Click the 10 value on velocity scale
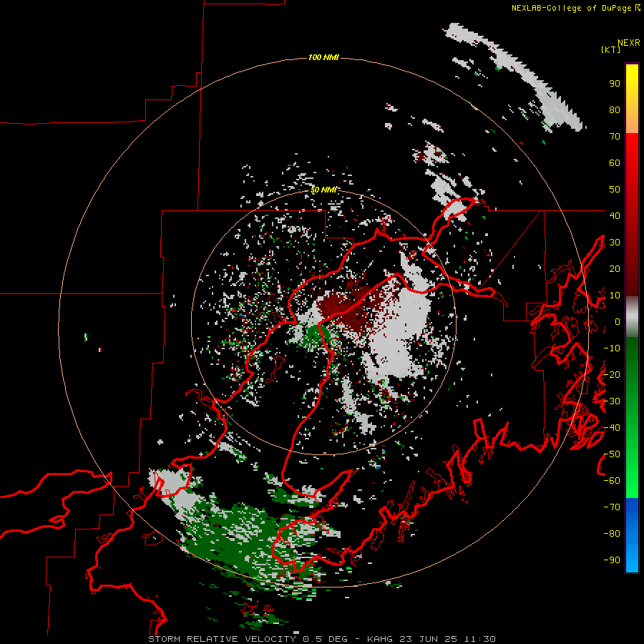This screenshot has height=644, width=644. click(615, 296)
